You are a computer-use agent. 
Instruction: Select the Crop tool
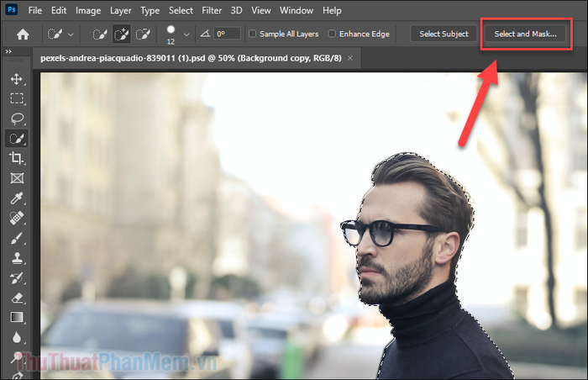pyautogui.click(x=17, y=158)
